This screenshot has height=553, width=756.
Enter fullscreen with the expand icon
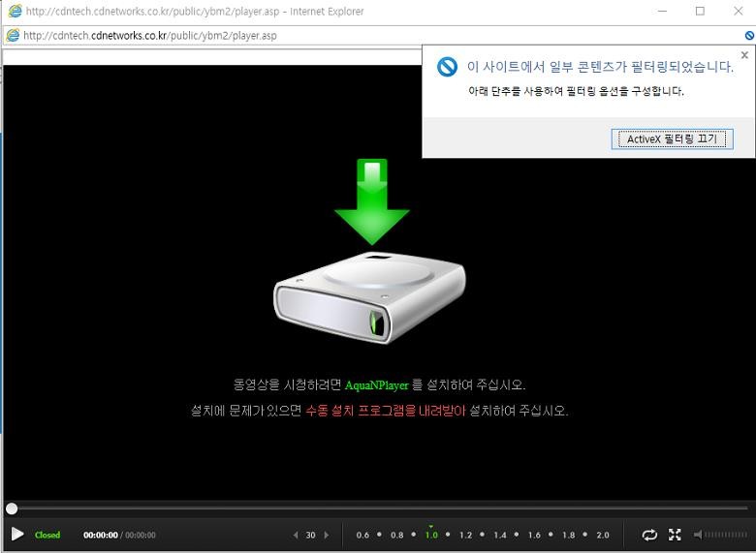coord(675,535)
